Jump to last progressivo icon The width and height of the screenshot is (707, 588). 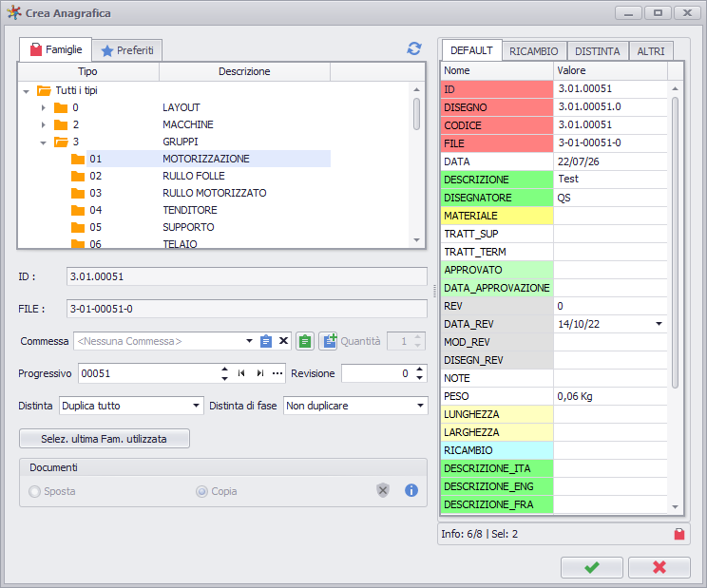(x=260, y=373)
